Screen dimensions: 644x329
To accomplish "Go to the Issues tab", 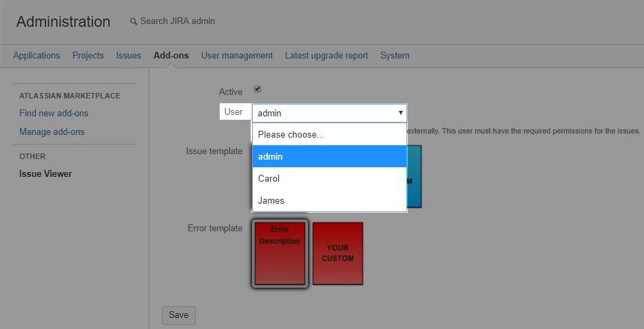I will tap(129, 55).
